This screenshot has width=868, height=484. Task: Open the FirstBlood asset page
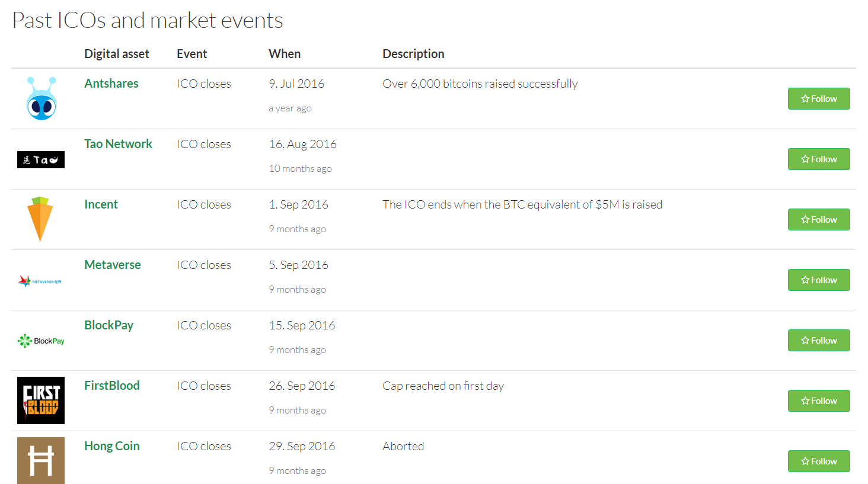[x=112, y=385]
